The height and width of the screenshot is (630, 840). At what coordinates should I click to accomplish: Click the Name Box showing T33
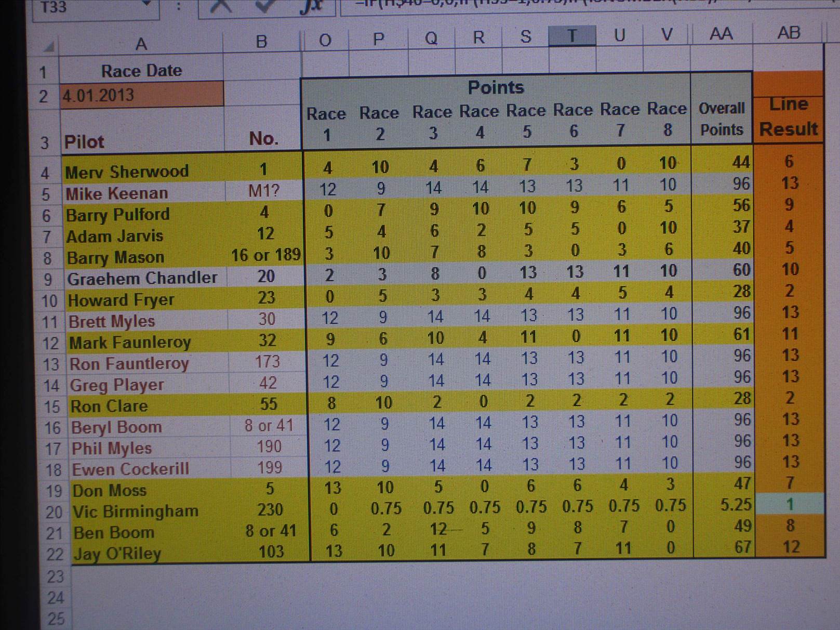[x=83, y=7]
